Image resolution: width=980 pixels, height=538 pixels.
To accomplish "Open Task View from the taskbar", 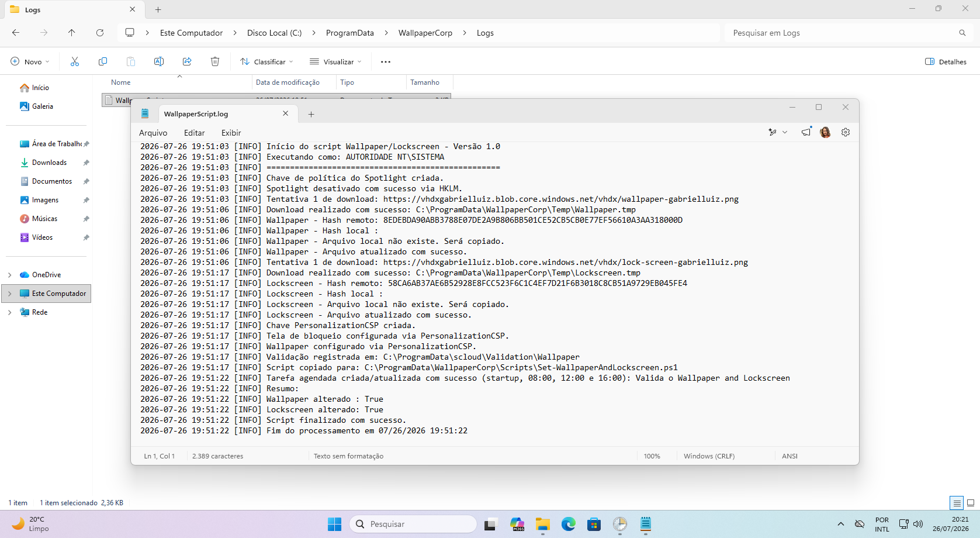I will 490,524.
